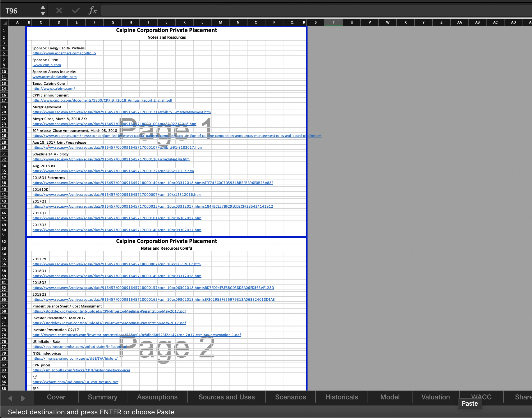Click 'Calpine Corporation Private Placement' title in row 52
This screenshot has height=418, width=532.
click(x=166, y=241)
